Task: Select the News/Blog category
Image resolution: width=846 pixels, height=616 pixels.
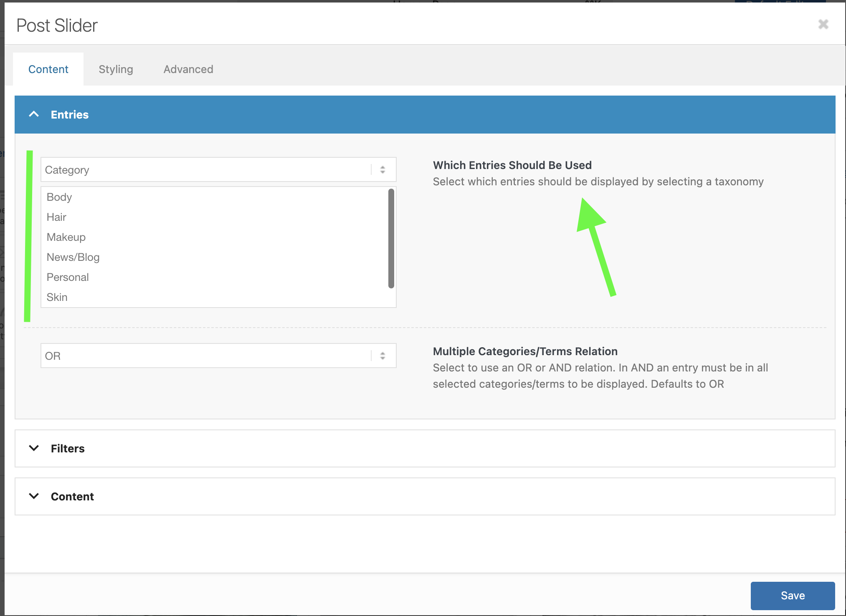Action: 73,257
